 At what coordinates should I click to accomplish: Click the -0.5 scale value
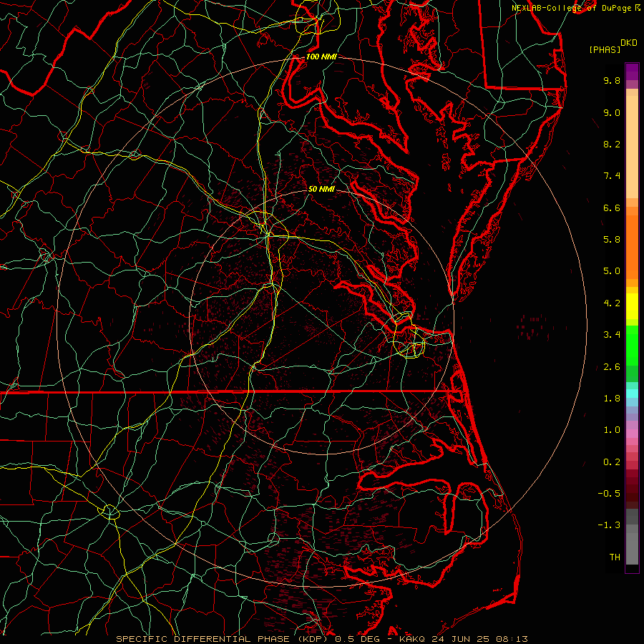[x=609, y=494]
